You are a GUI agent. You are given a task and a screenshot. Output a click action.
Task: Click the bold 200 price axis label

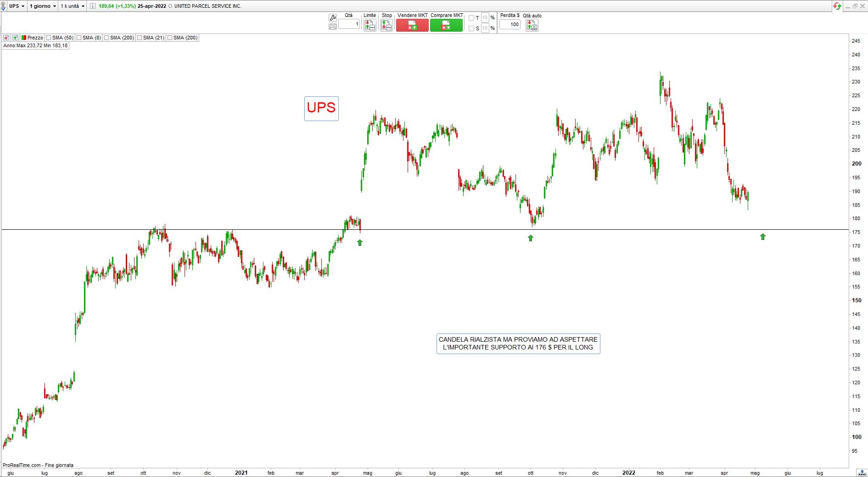[857, 164]
